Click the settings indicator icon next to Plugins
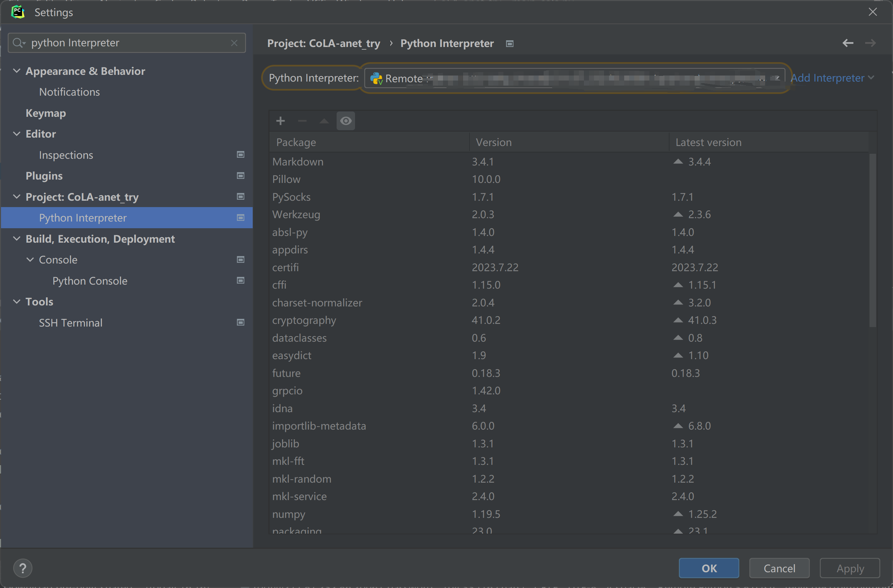Image resolution: width=893 pixels, height=588 pixels. coord(241,176)
